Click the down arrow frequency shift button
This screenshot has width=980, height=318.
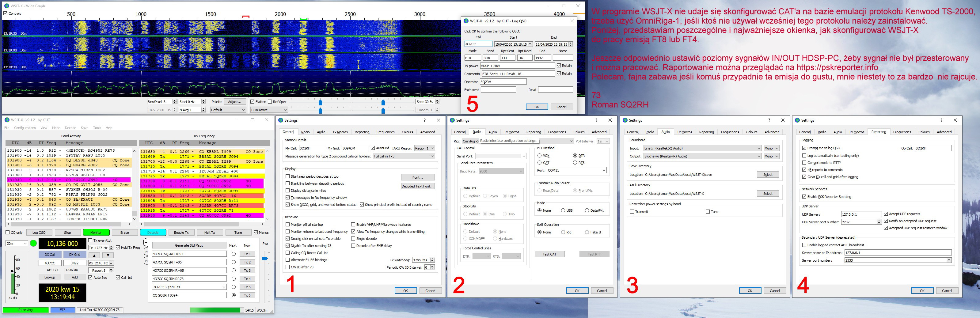tap(108, 255)
